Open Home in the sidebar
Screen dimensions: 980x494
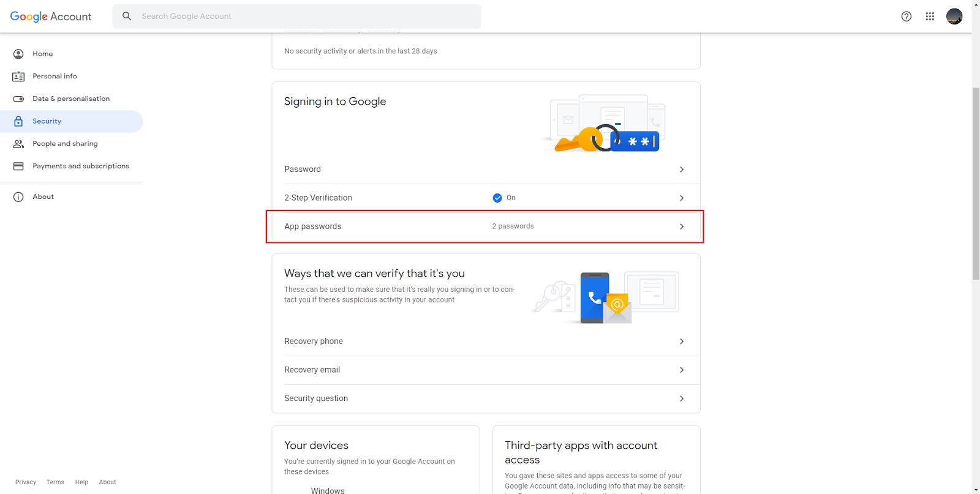point(72,54)
